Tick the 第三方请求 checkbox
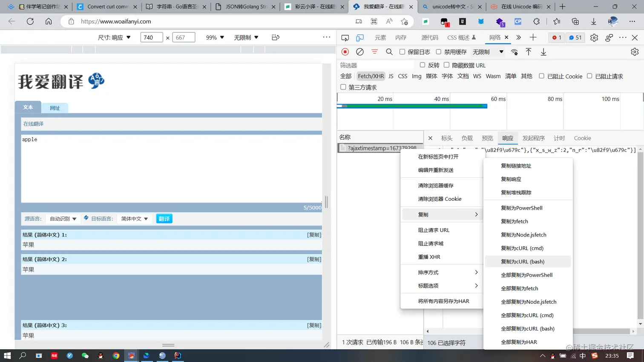This screenshot has height=362, width=644. coord(343,87)
